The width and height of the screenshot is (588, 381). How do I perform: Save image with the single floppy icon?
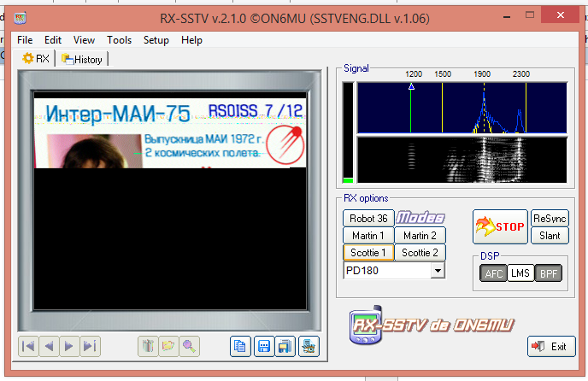pyautogui.click(x=264, y=346)
